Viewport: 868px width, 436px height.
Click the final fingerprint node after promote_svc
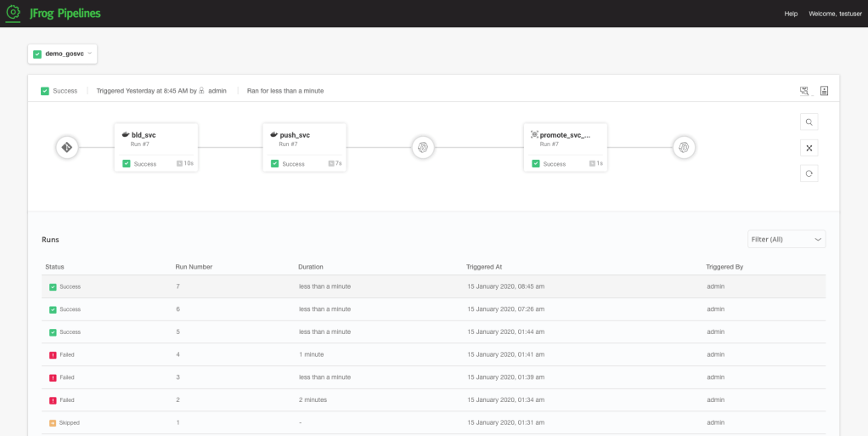[x=683, y=148]
